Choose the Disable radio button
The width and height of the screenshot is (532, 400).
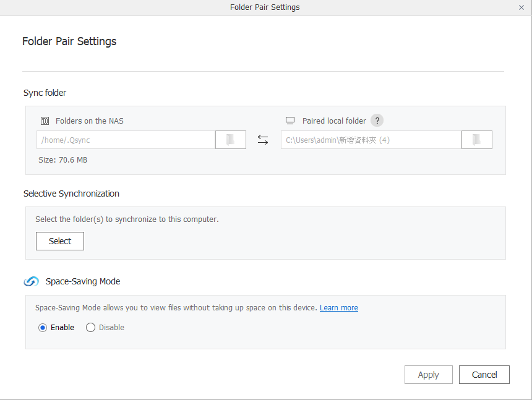coord(90,328)
